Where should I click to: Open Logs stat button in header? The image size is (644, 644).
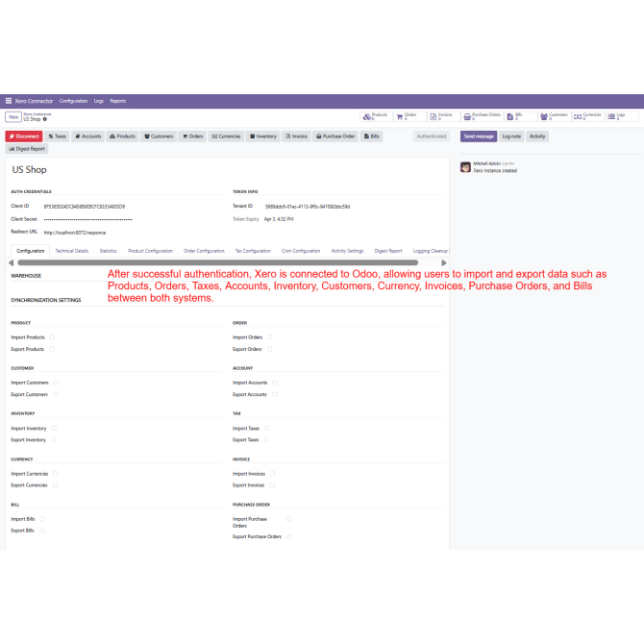pos(622,116)
